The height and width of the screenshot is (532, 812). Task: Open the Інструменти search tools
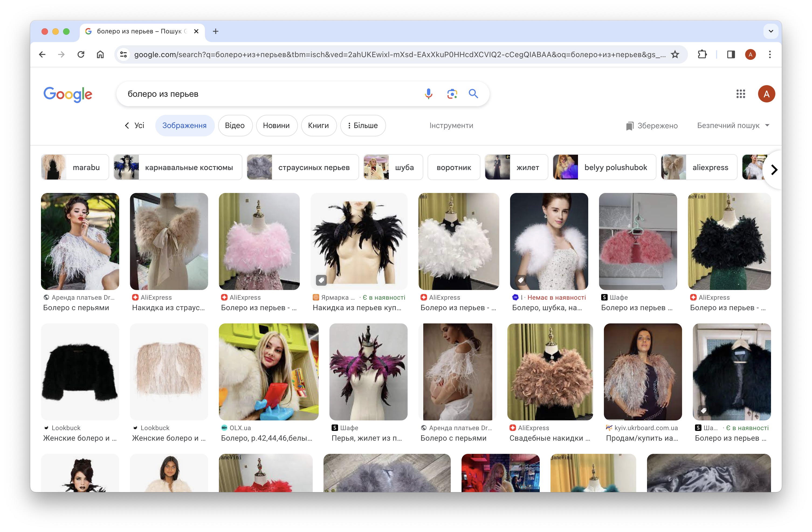coord(451,126)
